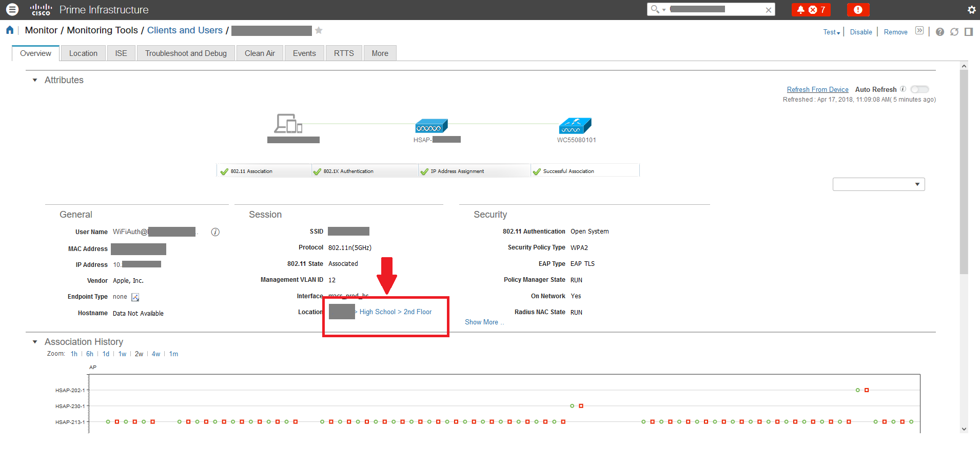Collapse the Association History section
The width and height of the screenshot is (980, 463).
point(35,341)
